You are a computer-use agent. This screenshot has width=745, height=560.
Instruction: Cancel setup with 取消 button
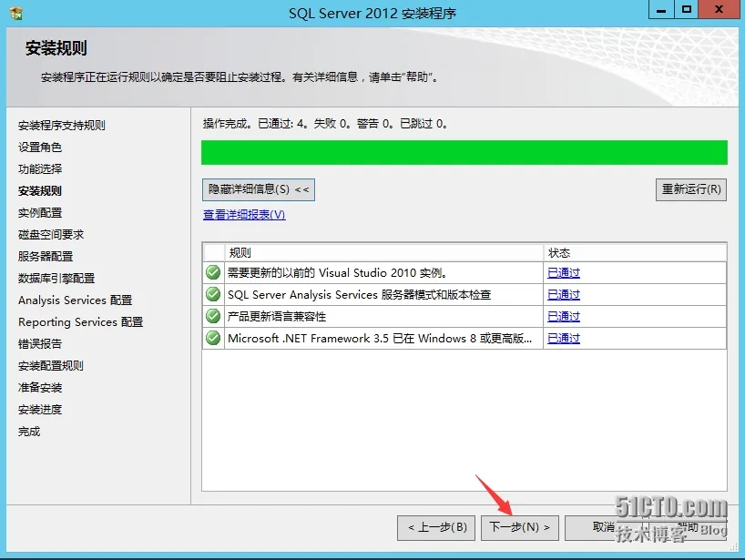click(x=604, y=528)
